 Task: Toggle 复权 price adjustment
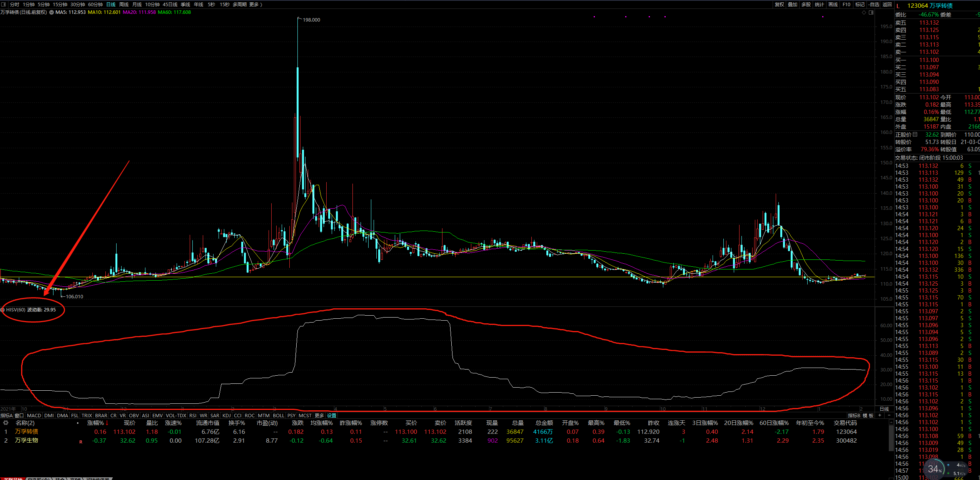tap(779, 4)
